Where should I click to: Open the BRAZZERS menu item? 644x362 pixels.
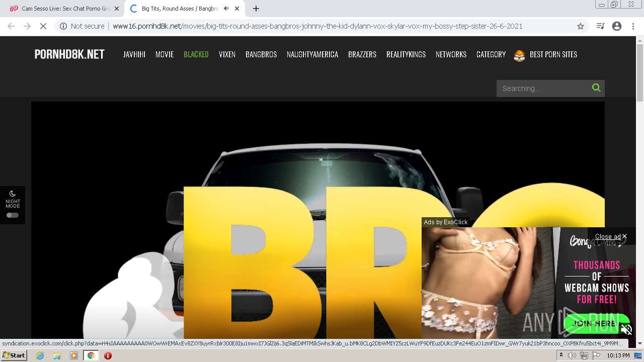[x=362, y=54]
